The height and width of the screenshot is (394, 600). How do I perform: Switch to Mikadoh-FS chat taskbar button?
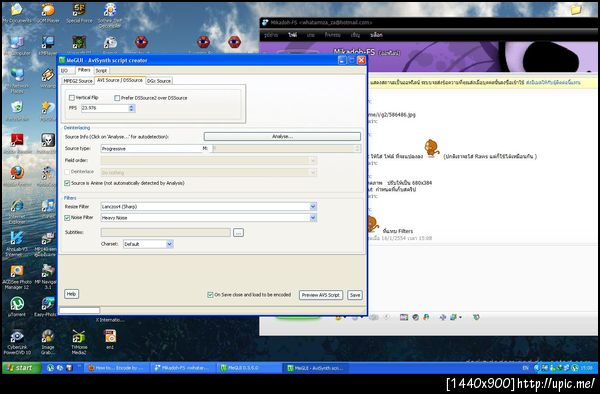[183, 368]
